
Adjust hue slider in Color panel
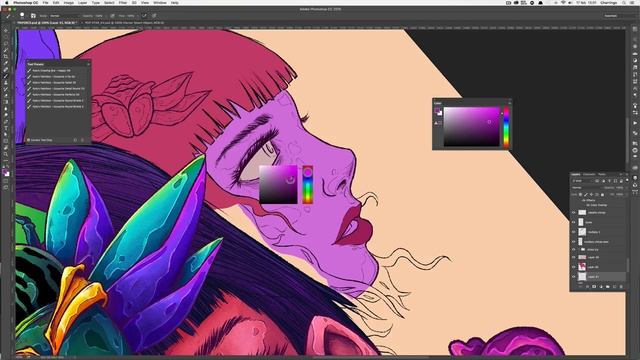tap(506, 127)
